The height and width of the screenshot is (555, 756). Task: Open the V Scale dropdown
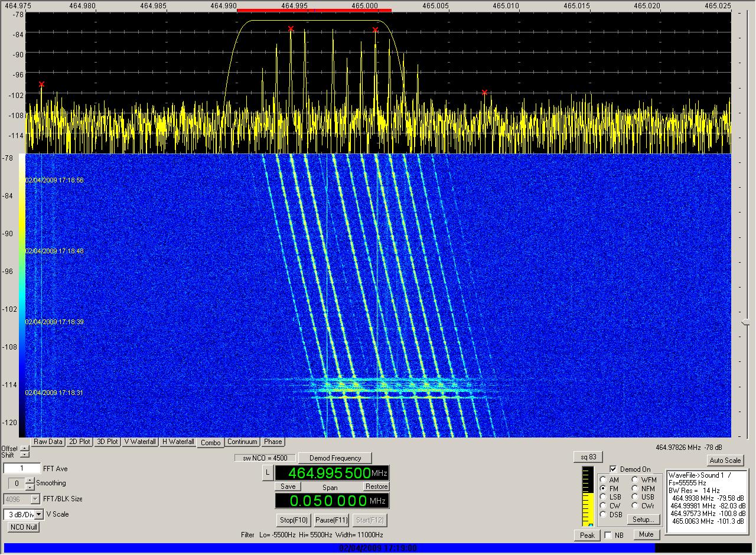[x=39, y=514]
